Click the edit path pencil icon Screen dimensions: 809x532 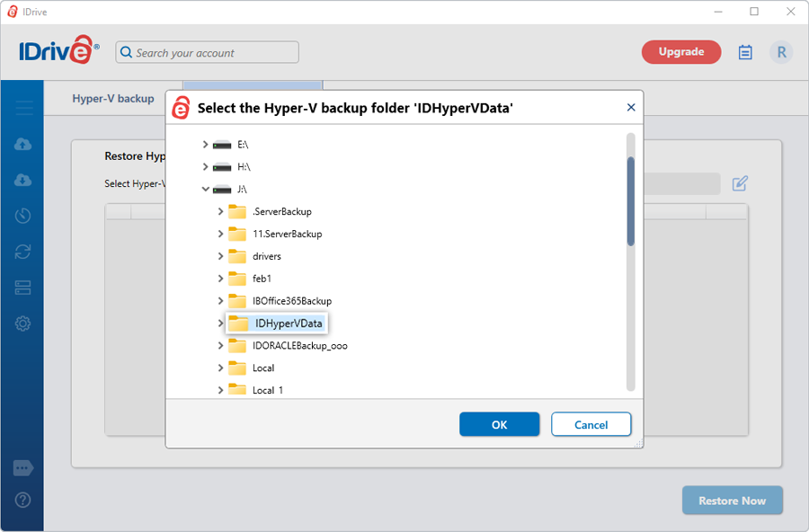tap(740, 183)
